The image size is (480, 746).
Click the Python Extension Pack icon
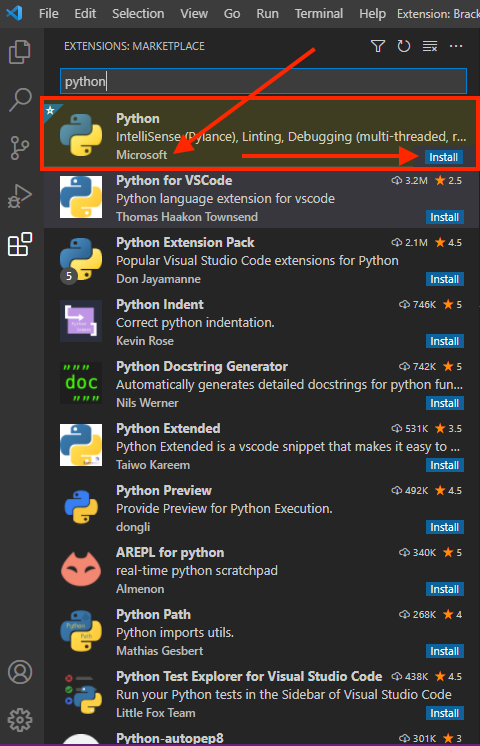(x=81, y=259)
